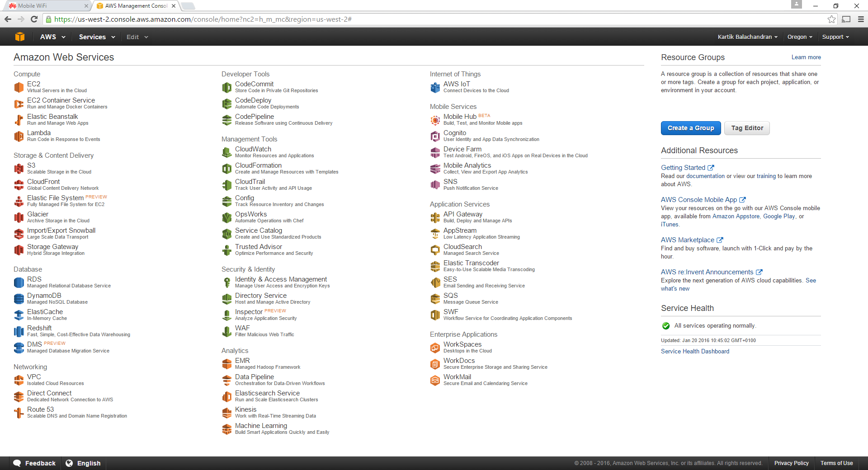Click the AWS IoT icon
The width and height of the screenshot is (868, 470).
coord(435,87)
